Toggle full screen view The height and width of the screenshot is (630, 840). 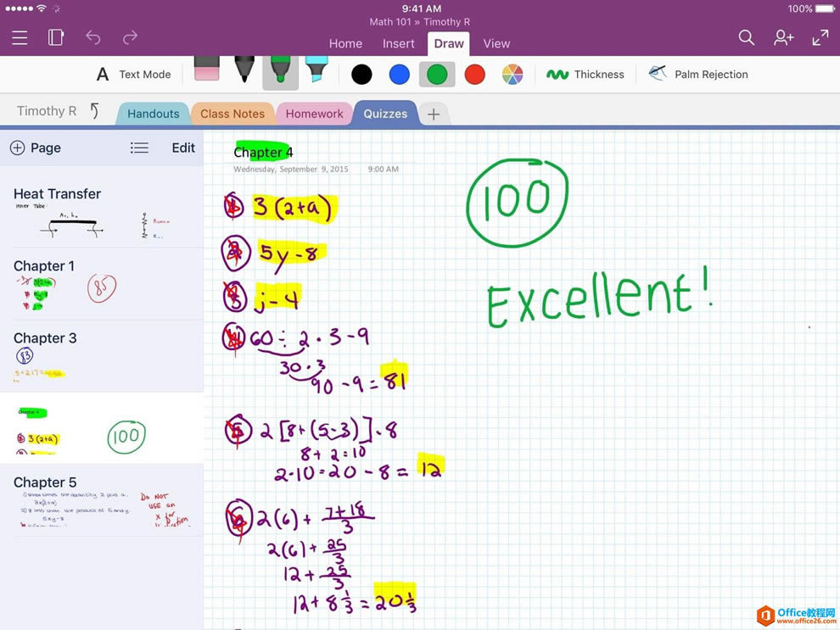coord(819,37)
